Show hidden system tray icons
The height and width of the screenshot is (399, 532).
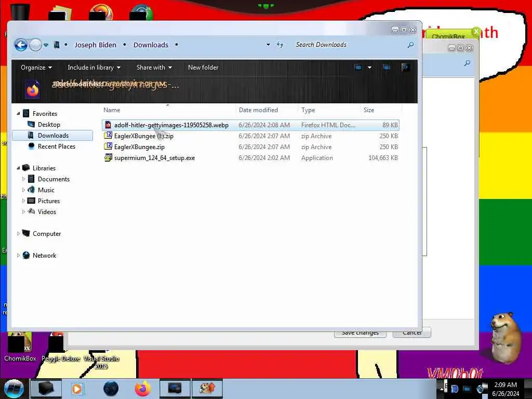pyautogui.click(x=443, y=389)
